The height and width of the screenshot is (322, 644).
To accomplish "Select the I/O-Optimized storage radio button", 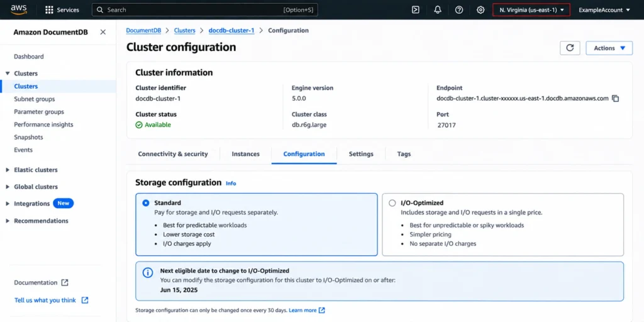I will click(x=392, y=203).
